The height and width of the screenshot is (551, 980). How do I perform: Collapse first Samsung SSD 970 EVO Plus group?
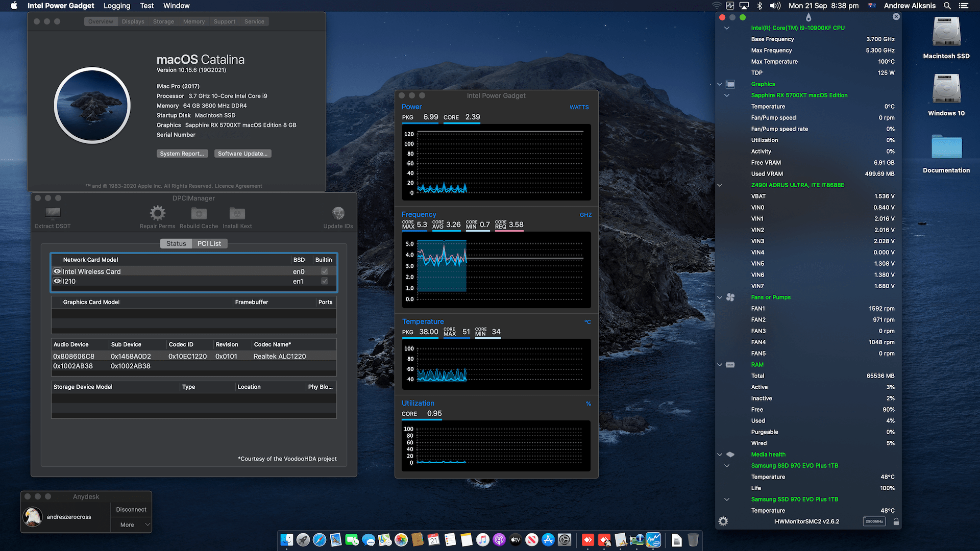click(x=727, y=466)
